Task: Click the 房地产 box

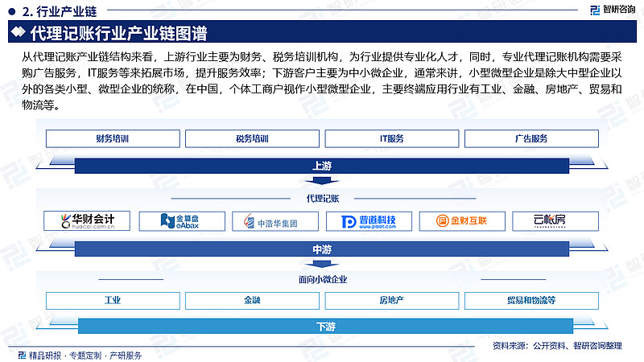Action: click(391, 300)
